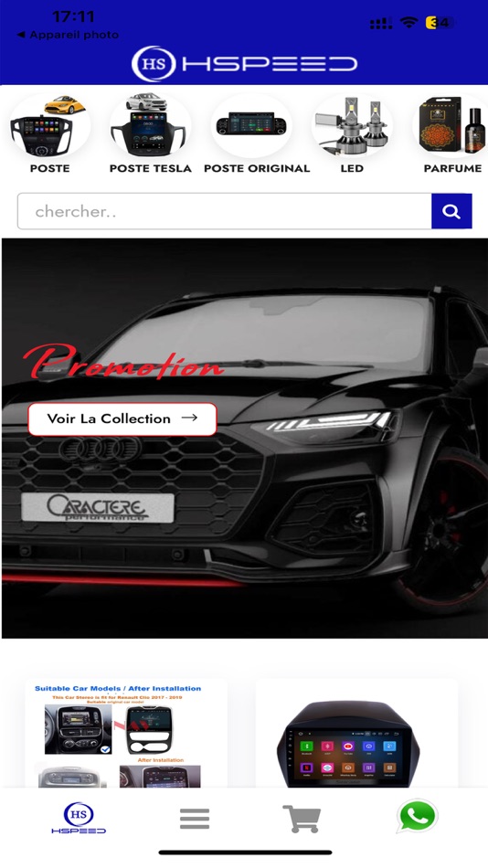Screen dimensions: 488x868
Task: Open the Android head unit product thumbnail
Action: click(356, 734)
